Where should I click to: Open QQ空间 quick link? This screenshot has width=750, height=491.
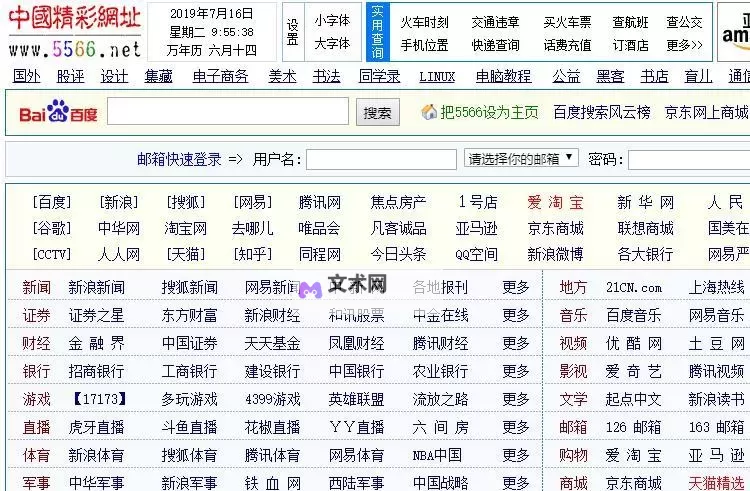coord(476,254)
